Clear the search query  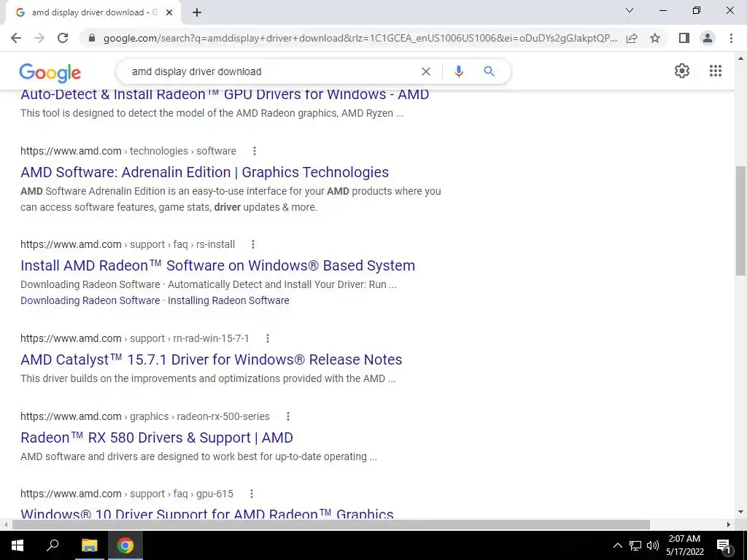426,71
